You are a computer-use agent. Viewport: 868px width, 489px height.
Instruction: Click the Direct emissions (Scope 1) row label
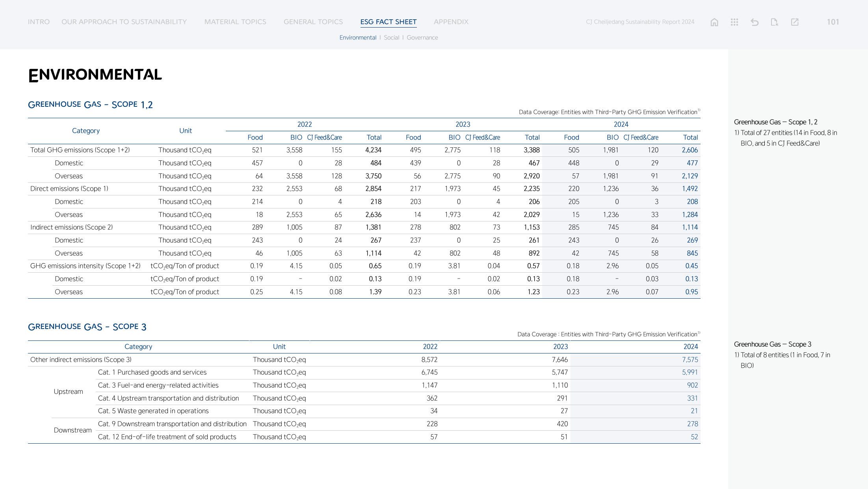[x=69, y=189]
